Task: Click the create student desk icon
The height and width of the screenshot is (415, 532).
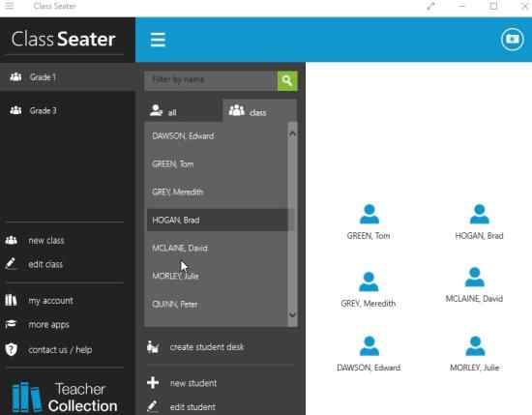Action: coord(153,346)
